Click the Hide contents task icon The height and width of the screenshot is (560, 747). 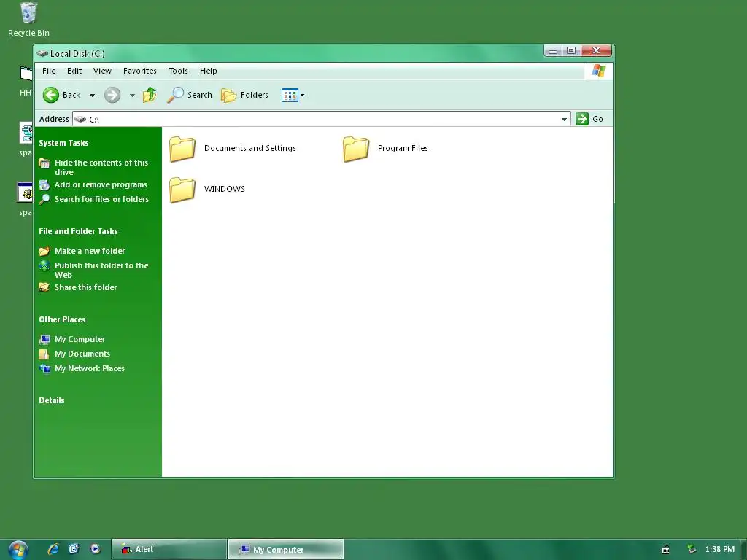point(44,163)
